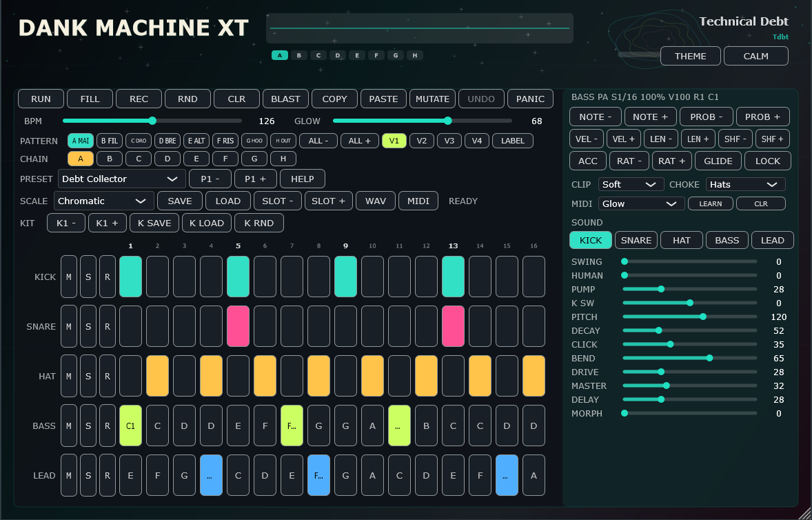Open the THEME switcher button
Viewport: 812px width, 520px height.
(x=690, y=56)
